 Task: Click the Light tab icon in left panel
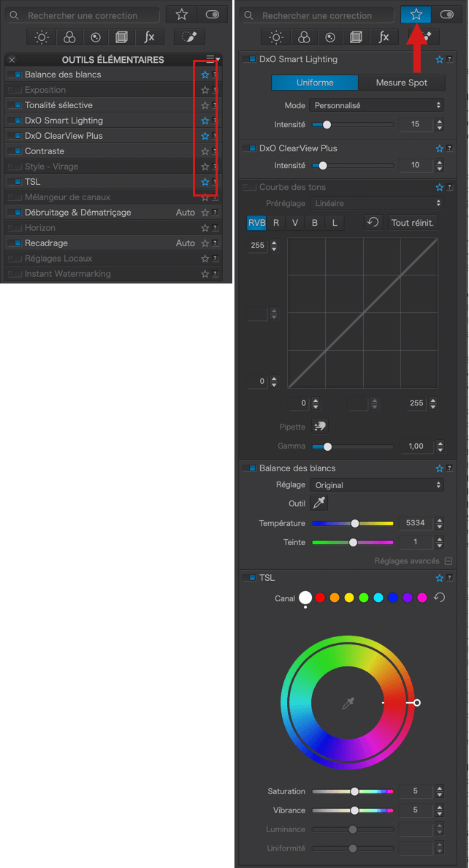pyautogui.click(x=42, y=38)
